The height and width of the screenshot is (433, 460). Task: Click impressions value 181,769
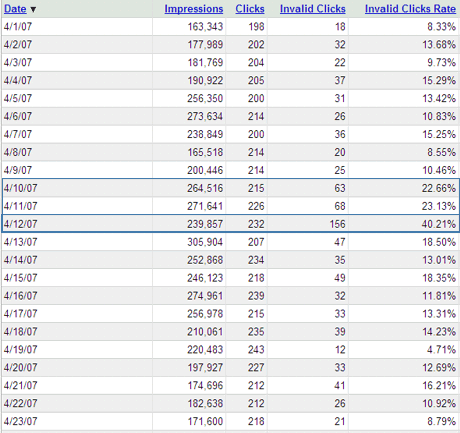[205, 63]
